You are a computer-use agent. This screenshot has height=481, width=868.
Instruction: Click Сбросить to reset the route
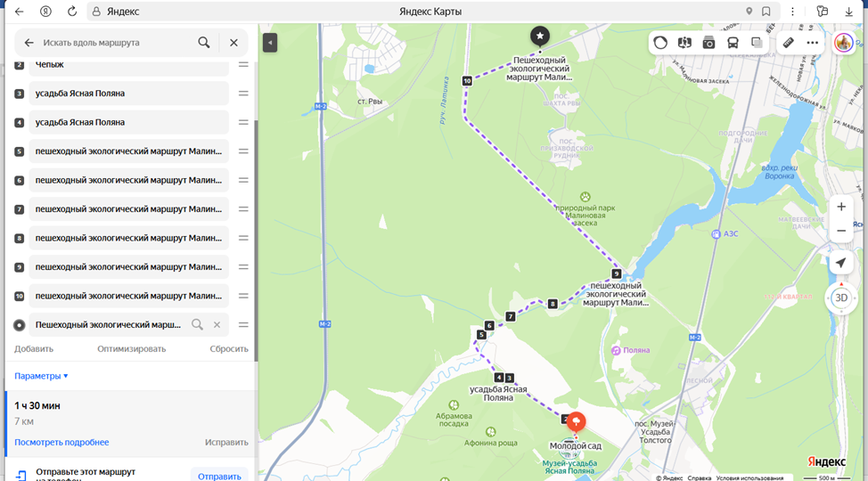229,348
